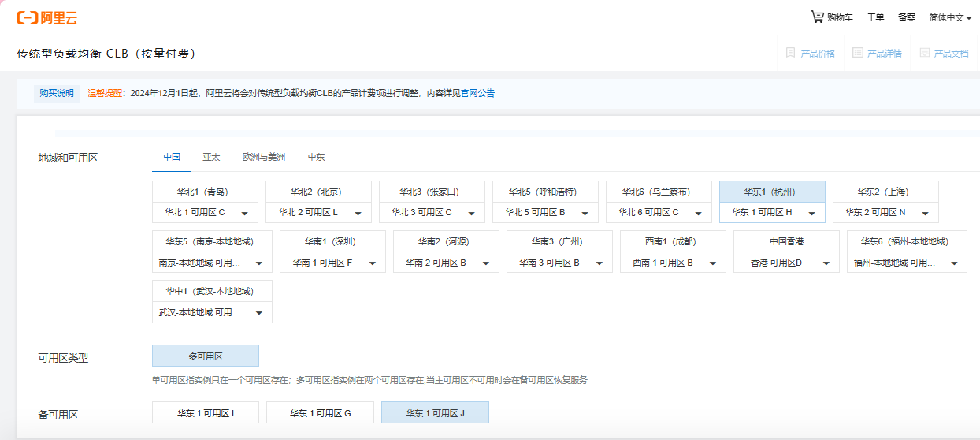
Task: Expand 华南 1 可用区 F zone dropdown
Action: pos(333,263)
